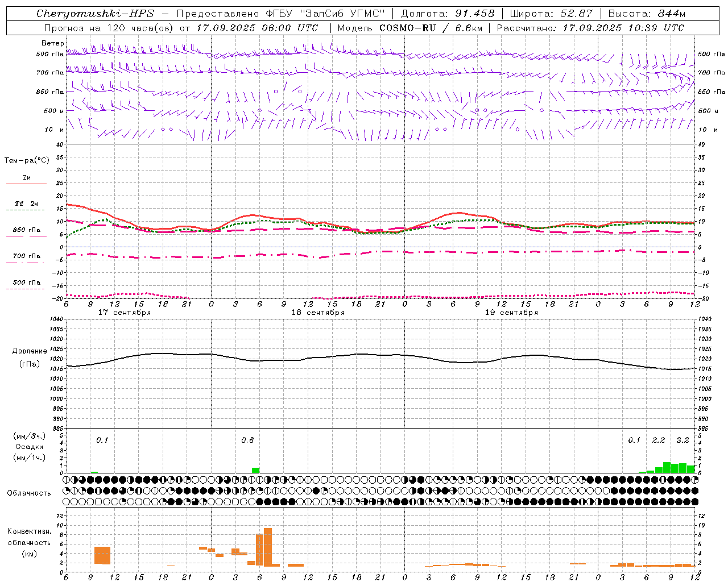Click the forecast start time 17.09.2025 06:00 UTC
Image resolution: width=728 pixels, height=582 pixels.
[x=257, y=28]
